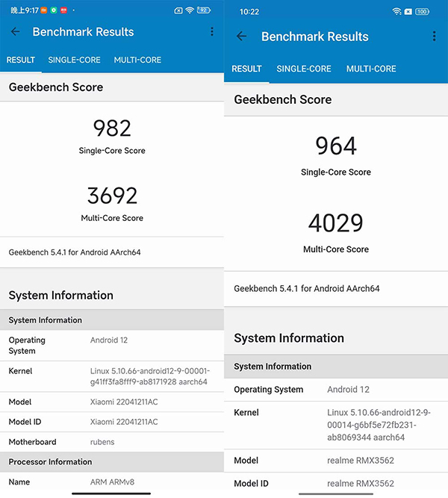Open overflow menu on left Benchmark Results
Image resolution: width=448 pixels, height=498 pixels.
tap(212, 32)
